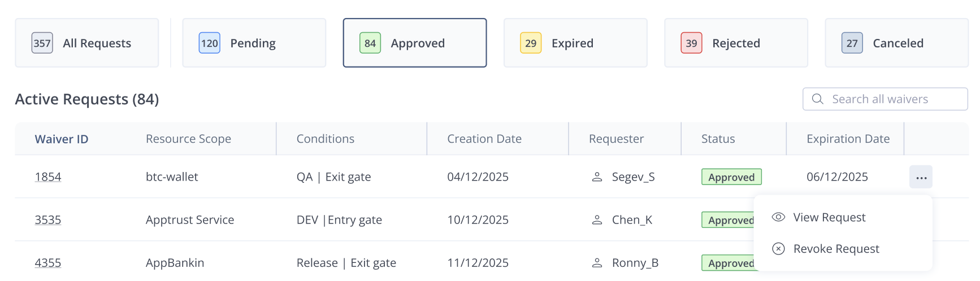This screenshot has width=980, height=281.
Task: Open waiver ID 3535 link
Action: click(x=48, y=220)
